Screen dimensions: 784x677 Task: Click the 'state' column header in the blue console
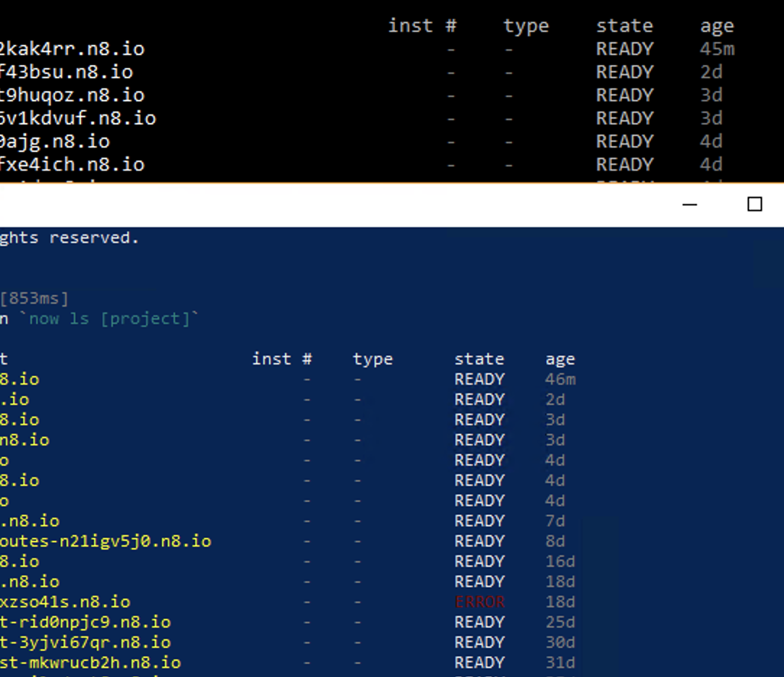pyautogui.click(x=480, y=358)
